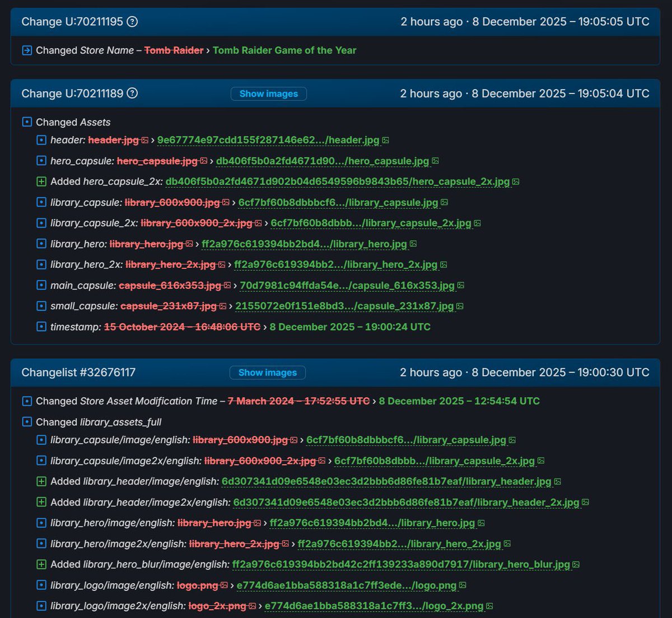Select old time 7 March 2024 – 17:52:55 UTC

click(x=298, y=401)
